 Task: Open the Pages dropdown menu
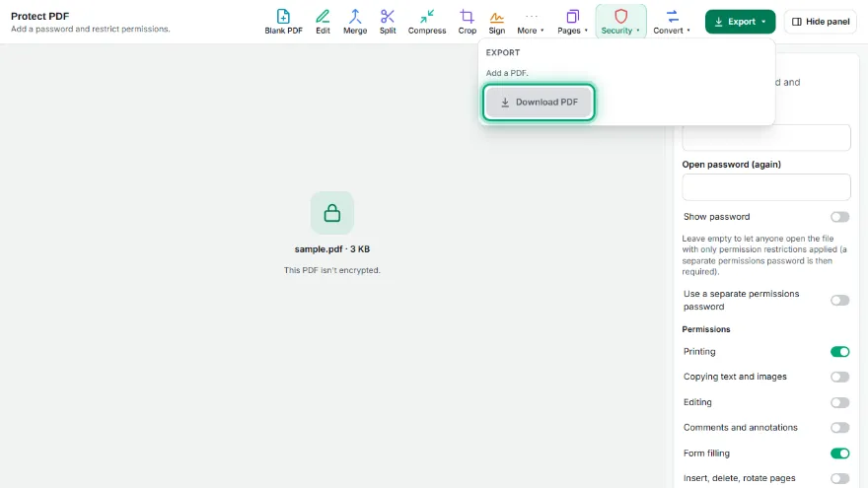572,22
